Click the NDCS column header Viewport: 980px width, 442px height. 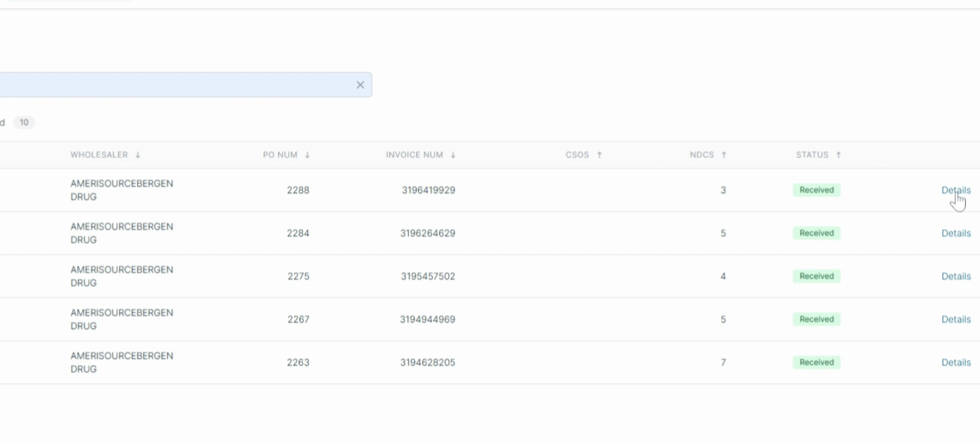[x=702, y=155]
